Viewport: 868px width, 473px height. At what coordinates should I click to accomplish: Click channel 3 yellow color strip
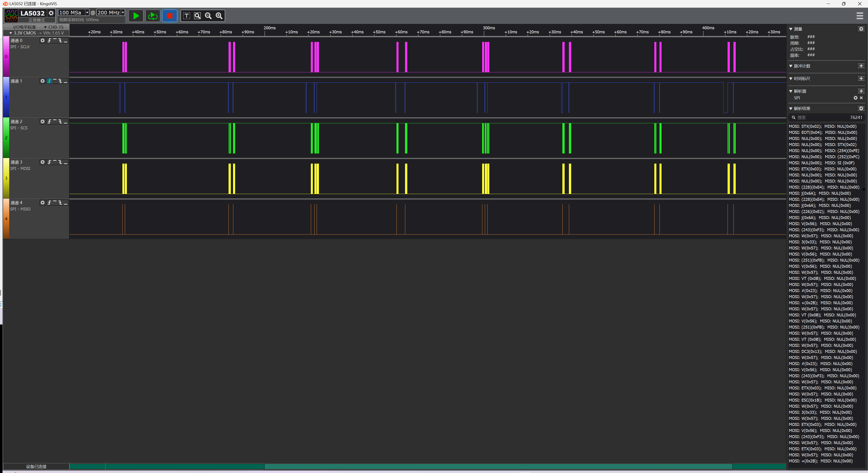6,178
